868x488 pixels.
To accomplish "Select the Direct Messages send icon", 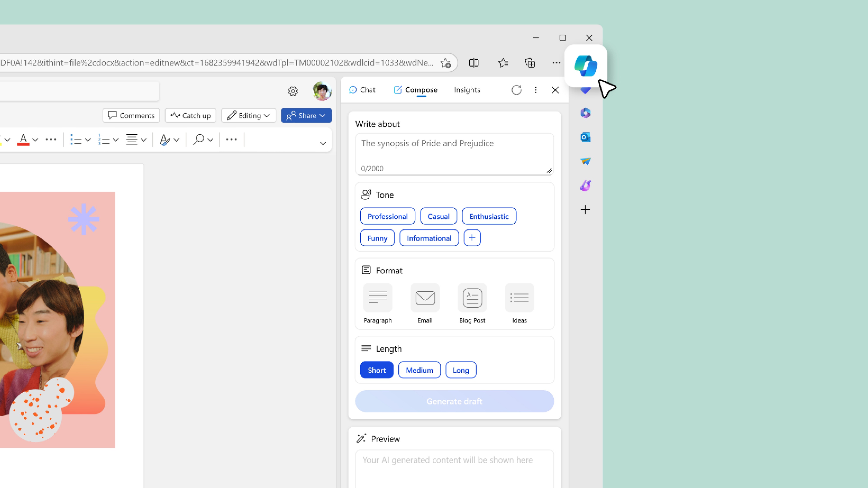I will pyautogui.click(x=585, y=161).
